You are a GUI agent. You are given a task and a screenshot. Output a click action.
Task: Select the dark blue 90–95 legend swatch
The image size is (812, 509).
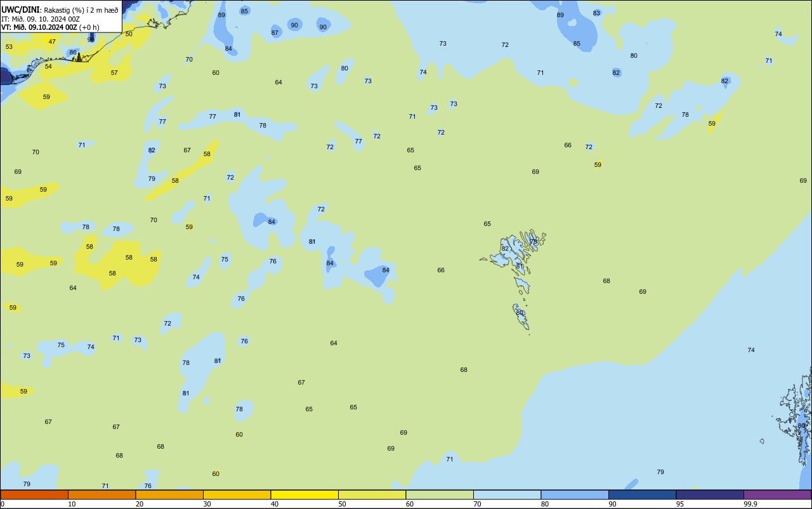click(642, 494)
